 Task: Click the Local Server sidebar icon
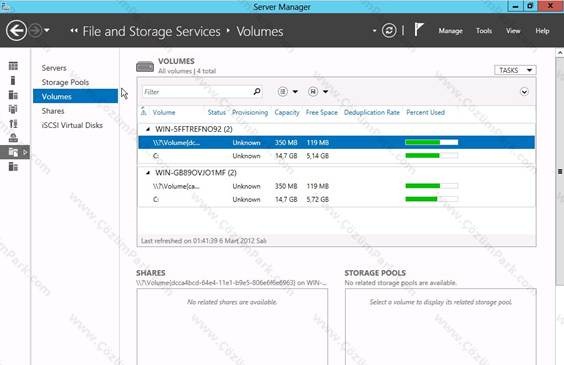[x=13, y=80]
